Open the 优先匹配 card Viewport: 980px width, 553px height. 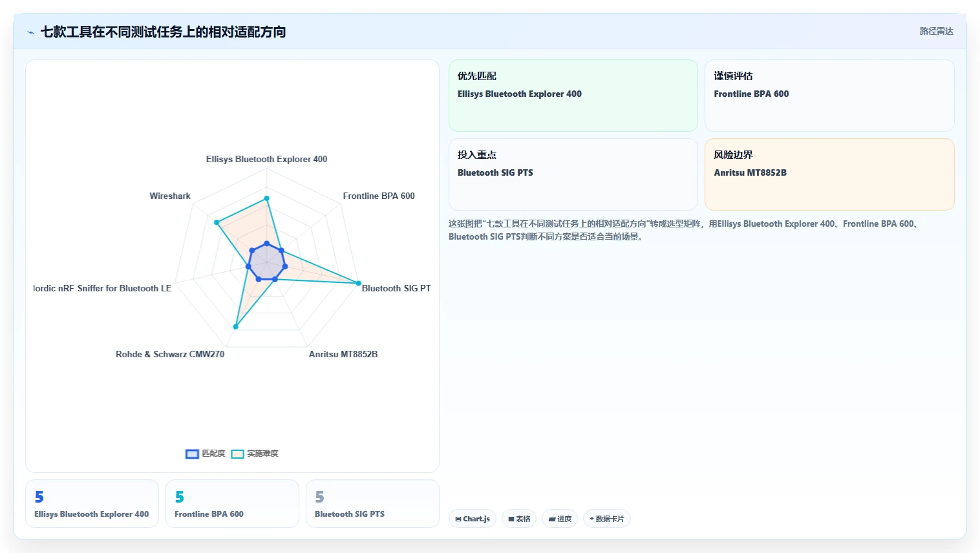coord(573,96)
